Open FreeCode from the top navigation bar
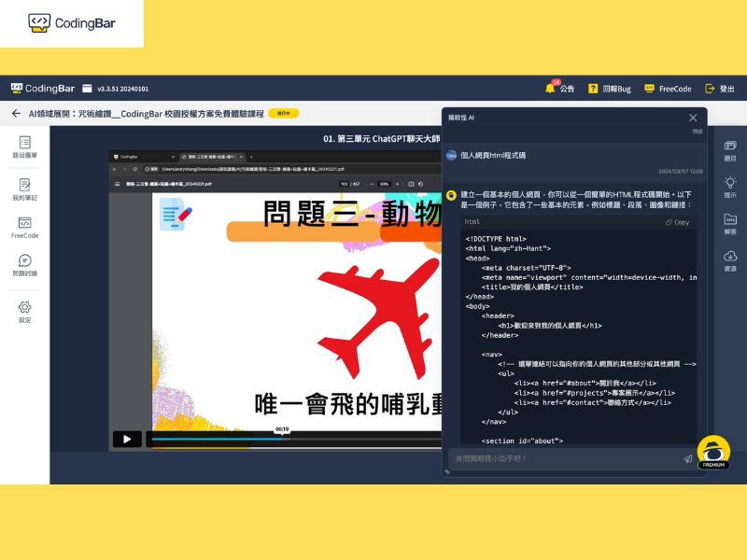 (667, 89)
